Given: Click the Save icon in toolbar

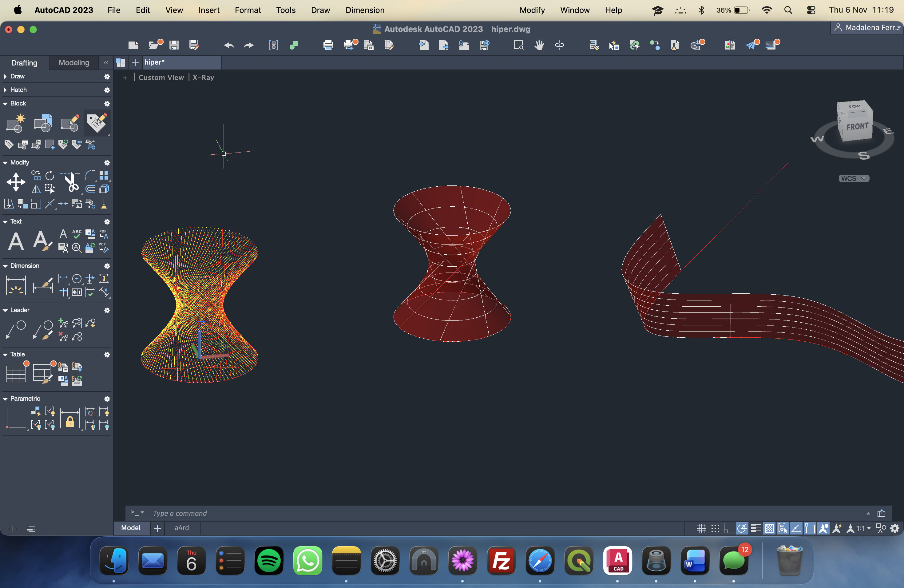Looking at the screenshot, I should coord(174,45).
